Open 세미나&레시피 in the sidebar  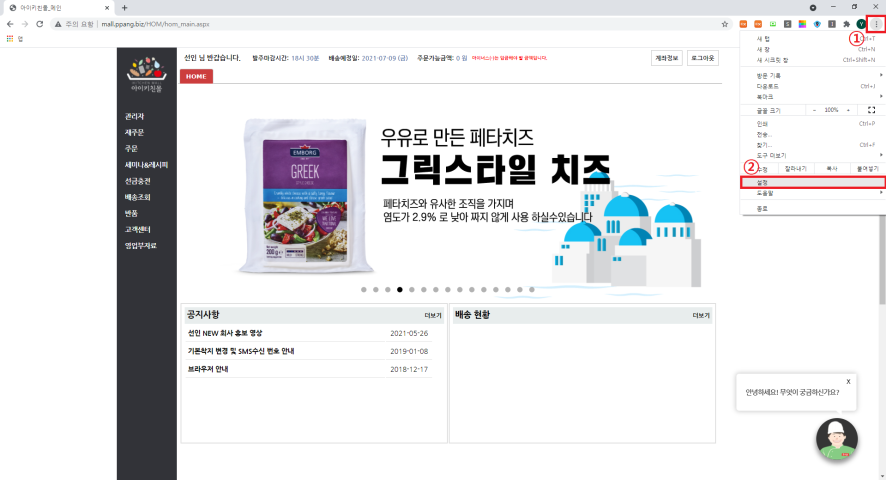coord(146,165)
